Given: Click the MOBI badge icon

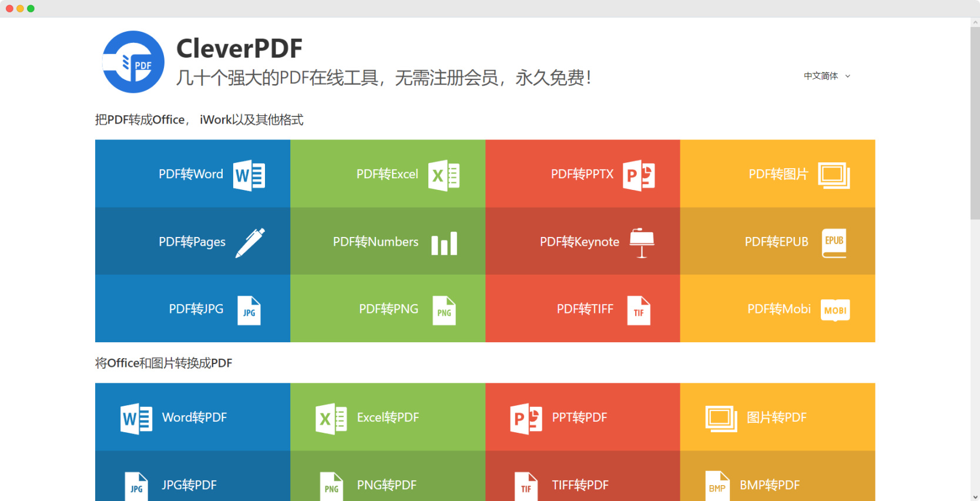Looking at the screenshot, I should tap(835, 310).
